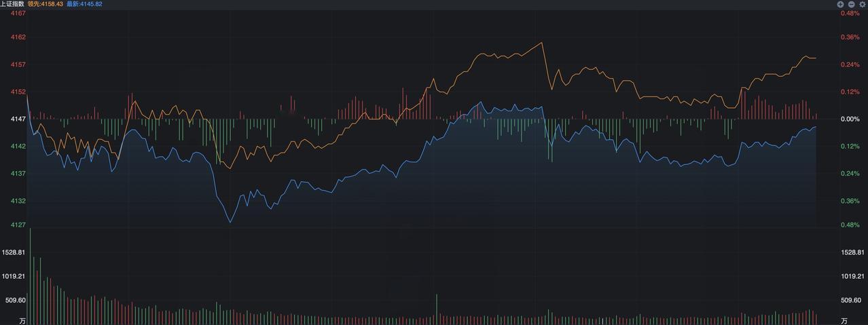Screen dimensions: 868x325
Task: Select the green 4132 price label
Action: pos(19,200)
